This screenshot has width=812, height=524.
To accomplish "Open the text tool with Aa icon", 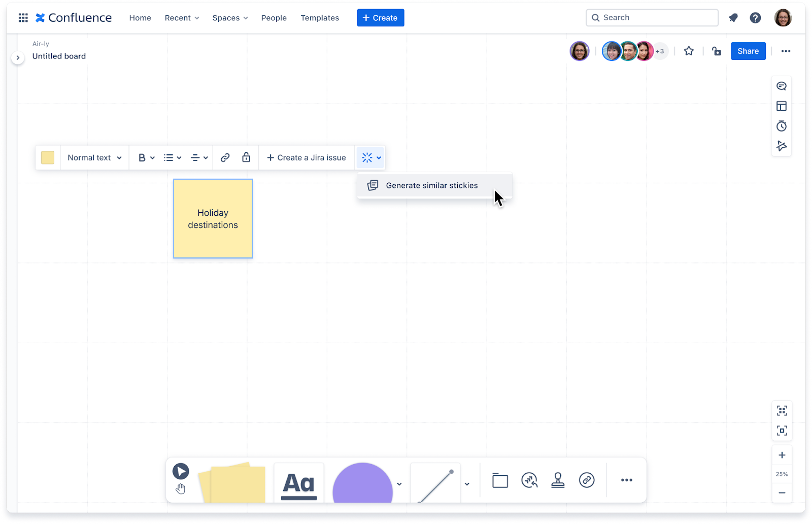I will coord(298,482).
